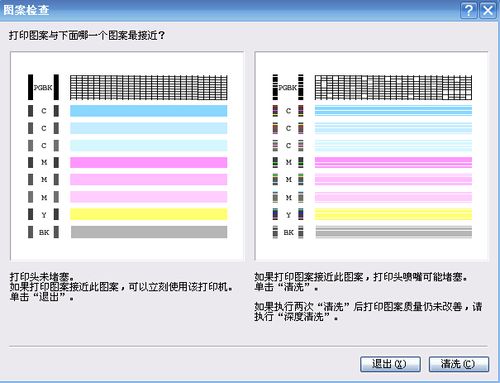Click the PGBK grid in the left pattern
Screen dimensions: 500x383
pos(149,87)
